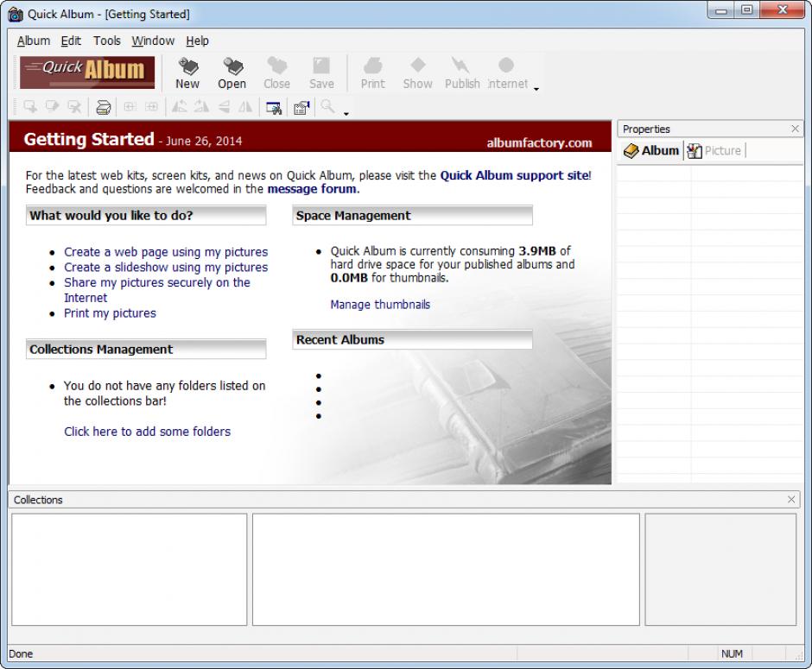Click the rotate left icon
The image size is (812, 669).
[179, 106]
